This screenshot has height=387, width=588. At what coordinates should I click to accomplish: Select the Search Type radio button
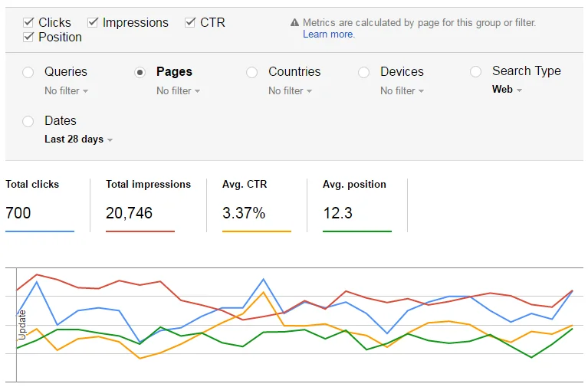(475, 71)
